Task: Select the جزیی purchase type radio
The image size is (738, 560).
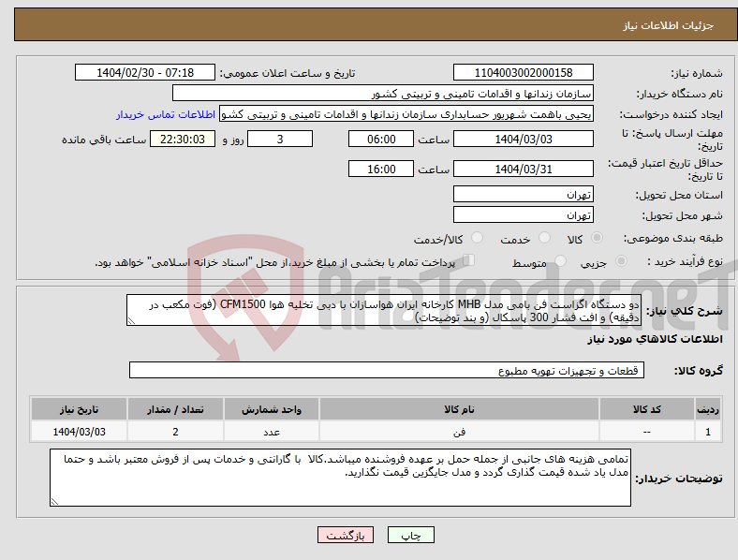Action: 621,260
